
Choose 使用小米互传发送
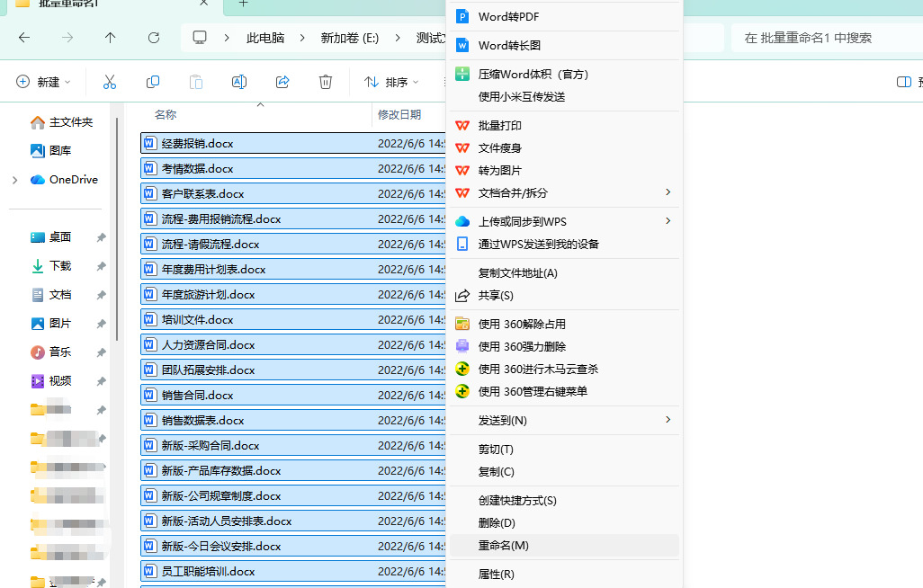[x=565, y=96]
